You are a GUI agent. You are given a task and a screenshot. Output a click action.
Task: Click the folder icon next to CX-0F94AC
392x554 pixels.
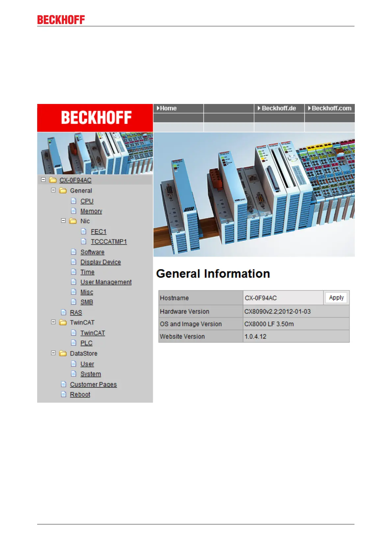point(53,180)
